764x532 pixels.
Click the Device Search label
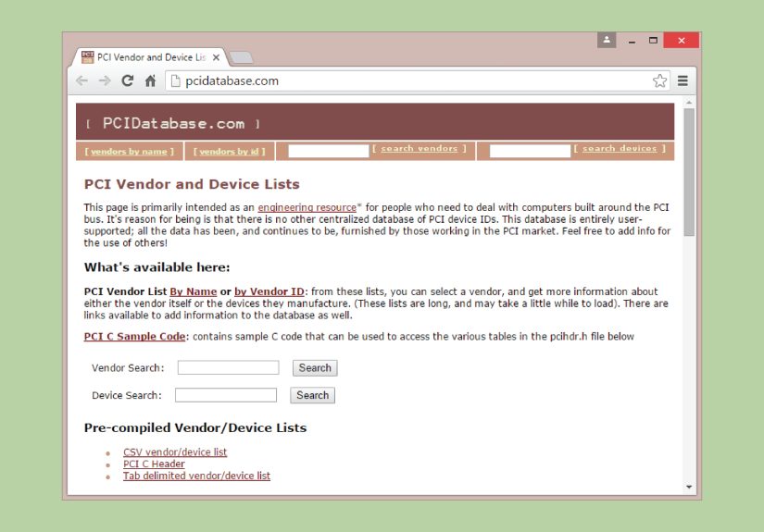pyautogui.click(x=126, y=395)
